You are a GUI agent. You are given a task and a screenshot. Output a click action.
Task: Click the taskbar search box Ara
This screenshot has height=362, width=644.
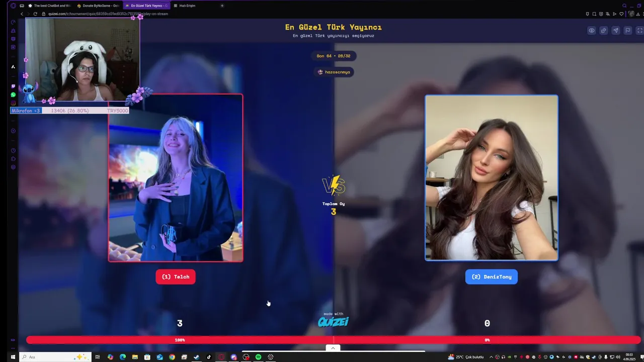[55, 357]
